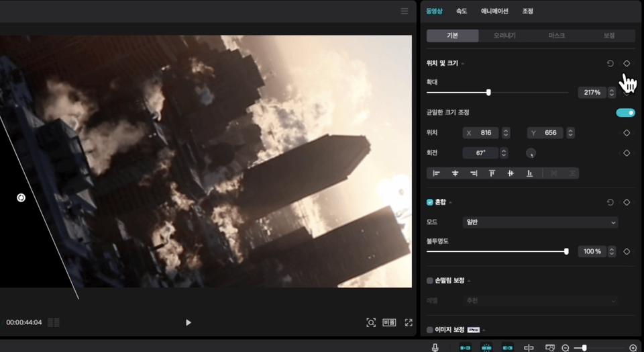Open the 레벨 dropdown showing 추천
Viewport: 644px width, 352px height.
[540, 300]
